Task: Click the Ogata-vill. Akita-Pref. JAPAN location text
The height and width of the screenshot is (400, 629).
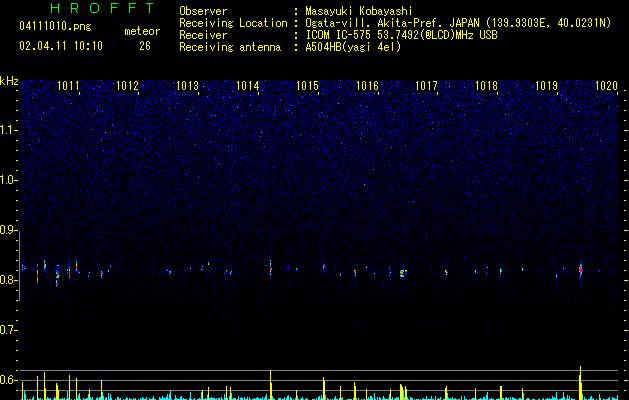Action: click(458, 23)
